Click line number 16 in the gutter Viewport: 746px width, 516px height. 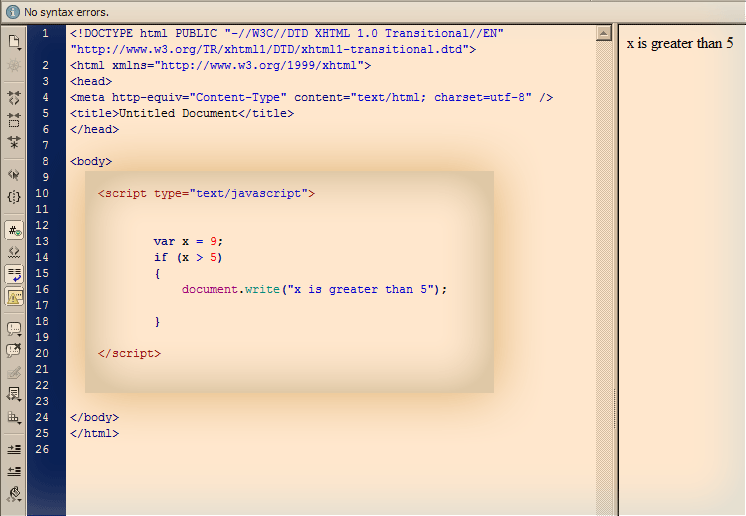tap(42, 289)
